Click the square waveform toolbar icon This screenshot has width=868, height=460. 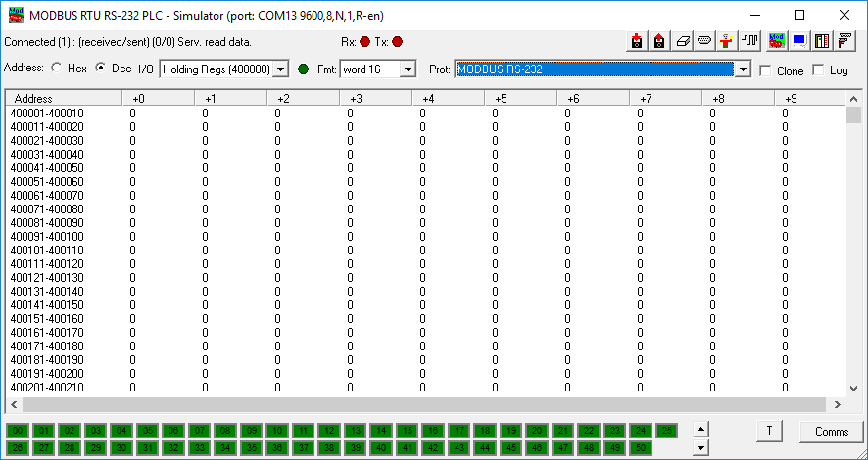pyautogui.click(x=751, y=41)
